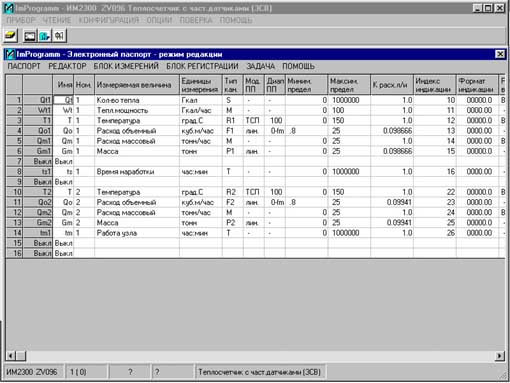Click the horizontal scrollbar right arrow
Viewport: 510px width, 383px height.
(x=500, y=356)
